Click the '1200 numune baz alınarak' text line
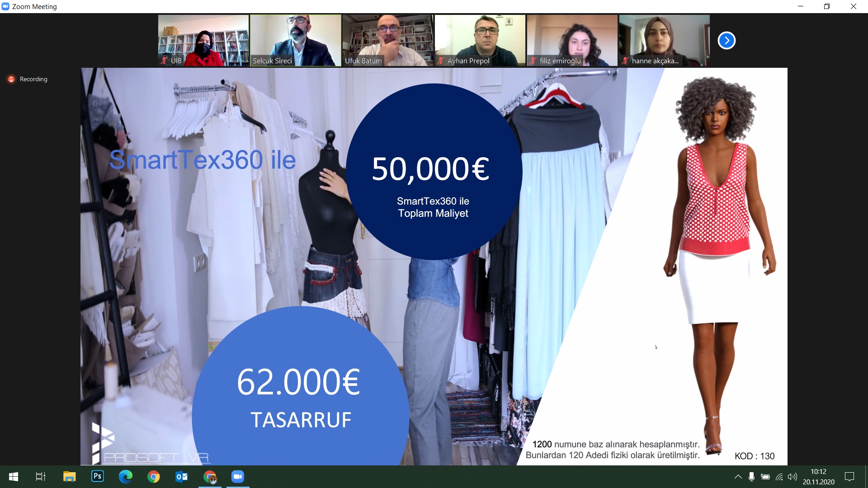 616,444
